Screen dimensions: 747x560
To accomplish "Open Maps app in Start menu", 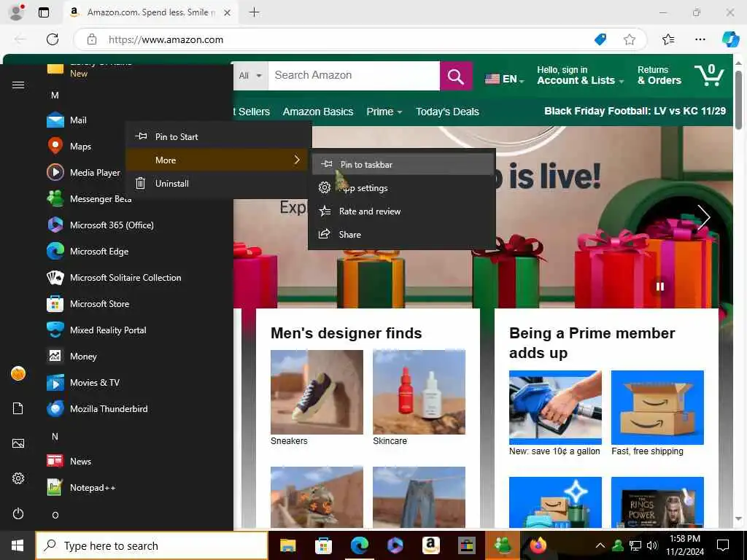I will click(x=69, y=146).
